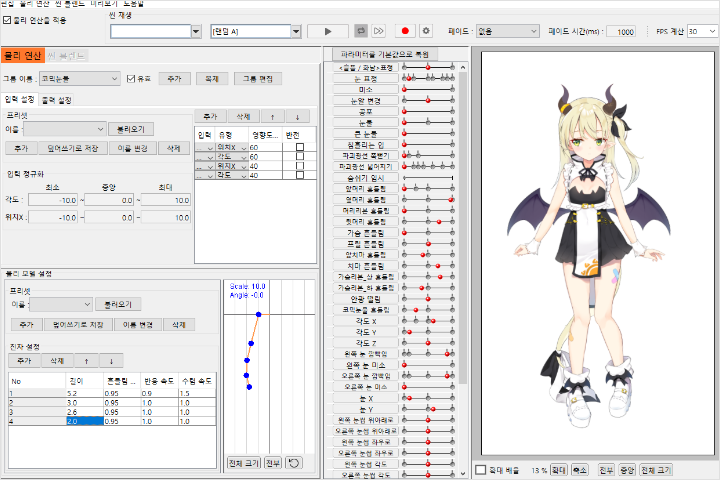Click the 페이드 시간 field showing 1000
Viewport: 720px width, 480px height.
click(x=621, y=32)
